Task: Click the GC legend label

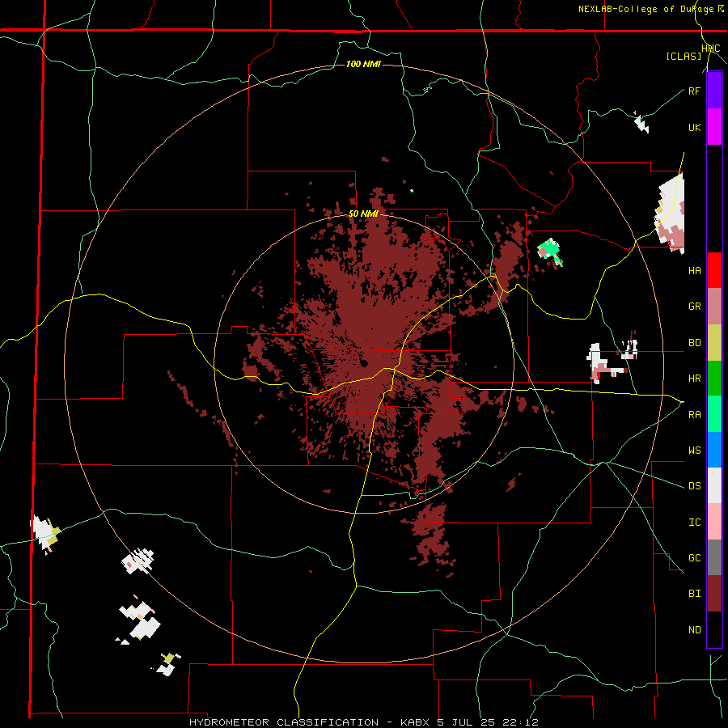Action: 694,558
